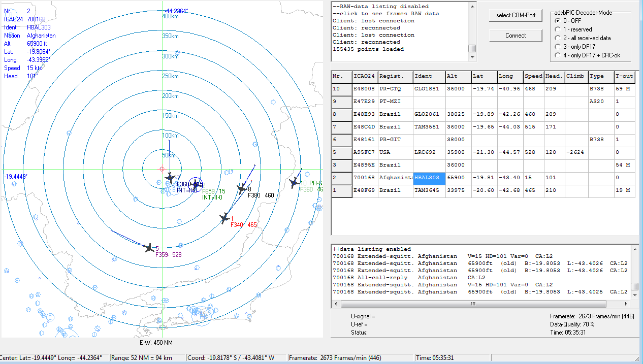Select aircraft 1 plane icon labeled F340
Screen dimensions: 643x364
tap(224, 218)
